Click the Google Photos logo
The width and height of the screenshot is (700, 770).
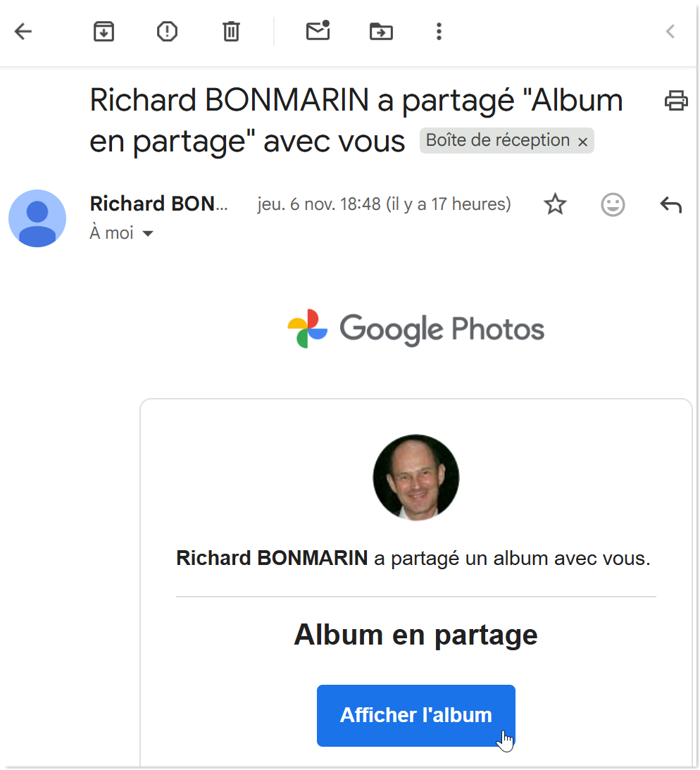[416, 329]
